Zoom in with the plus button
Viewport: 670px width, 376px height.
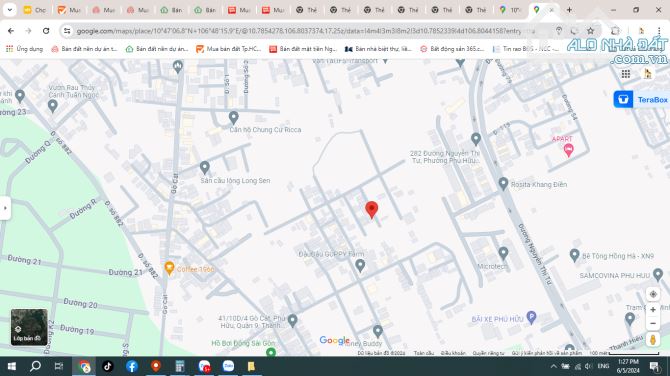point(652,309)
